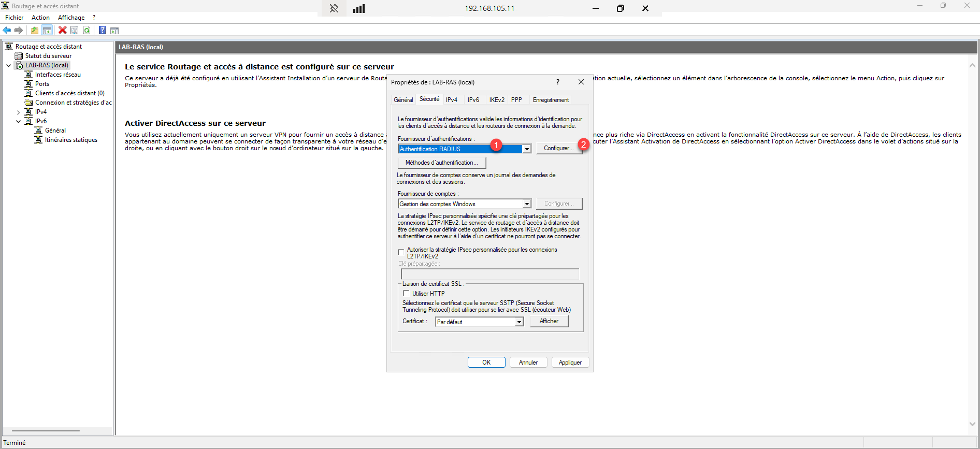Click the red X delete icon
The image size is (980, 449).
click(x=63, y=31)
